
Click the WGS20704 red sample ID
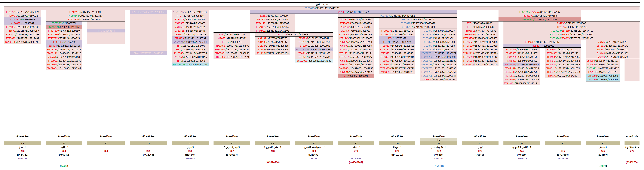point(273,162)
